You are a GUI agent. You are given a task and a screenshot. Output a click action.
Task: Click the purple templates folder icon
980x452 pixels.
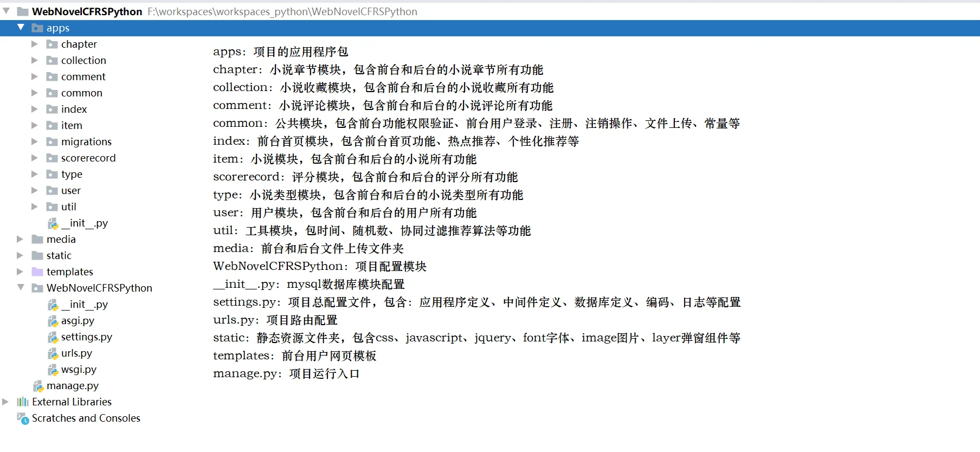[37, 272]
